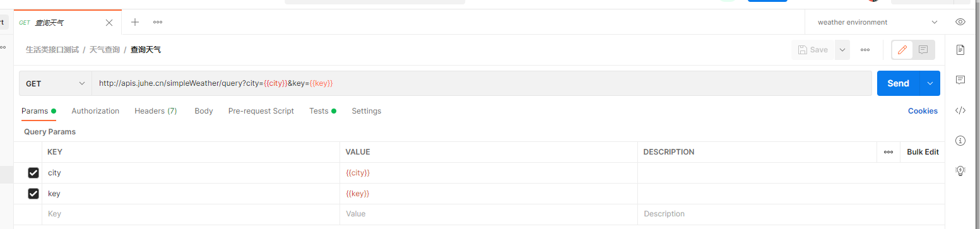Open the weather environment dropdown

pyautogui.click(x=877, y=22)
